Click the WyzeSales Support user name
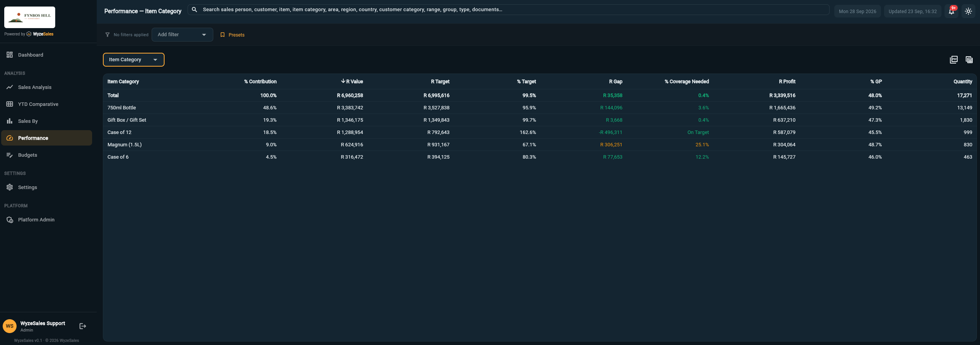Screen dimensions: 980x345 pyautogui.click(x=43, y=323)
